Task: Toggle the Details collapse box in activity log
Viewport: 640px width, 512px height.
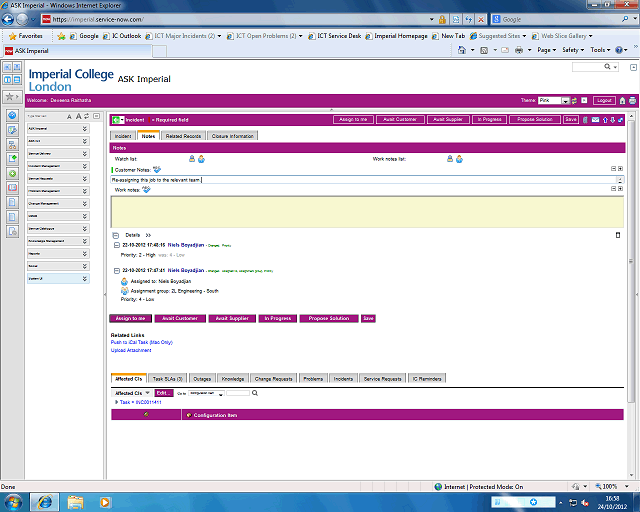Action: [116, 234]
